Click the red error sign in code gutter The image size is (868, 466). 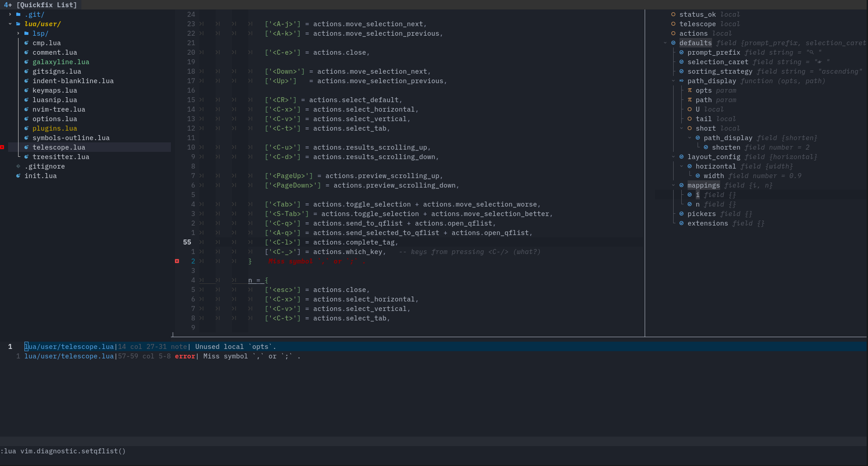(x=177, y=261)
